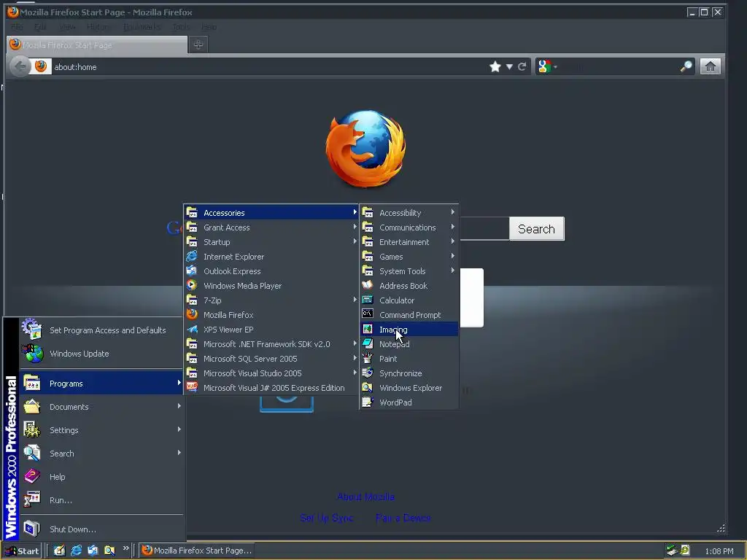The width and height of the screenshot is (747, 560).
Task: Click the Set Program Access and Defaults icon
Action: click(x=32, y=330)
